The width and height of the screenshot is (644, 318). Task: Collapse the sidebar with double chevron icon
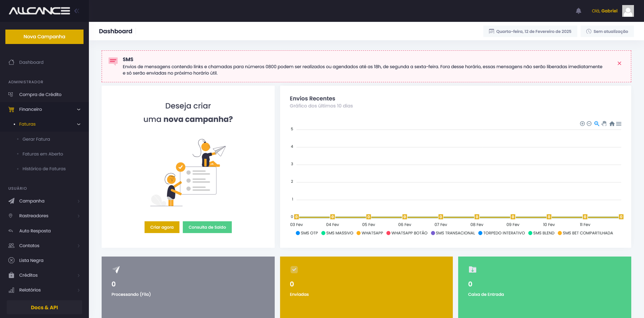point(77,11)
